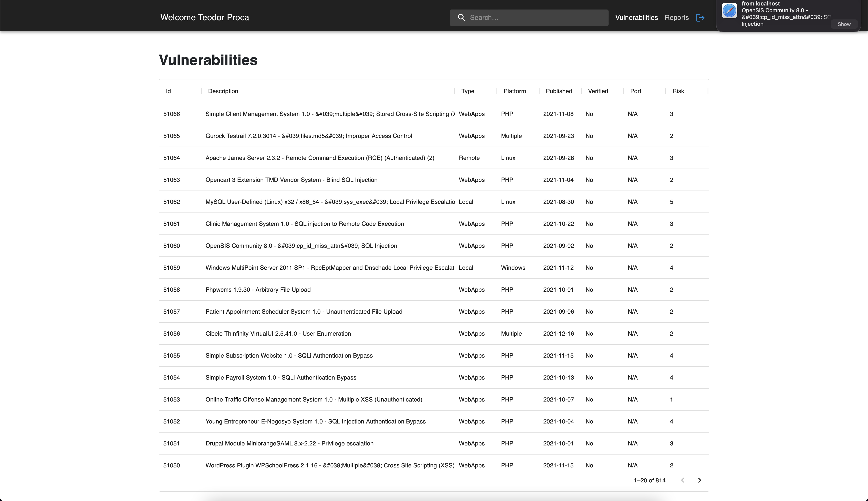Screen dimensions: 868x501
Task: Click published date 2021-08-30
Action: point(559,202)
